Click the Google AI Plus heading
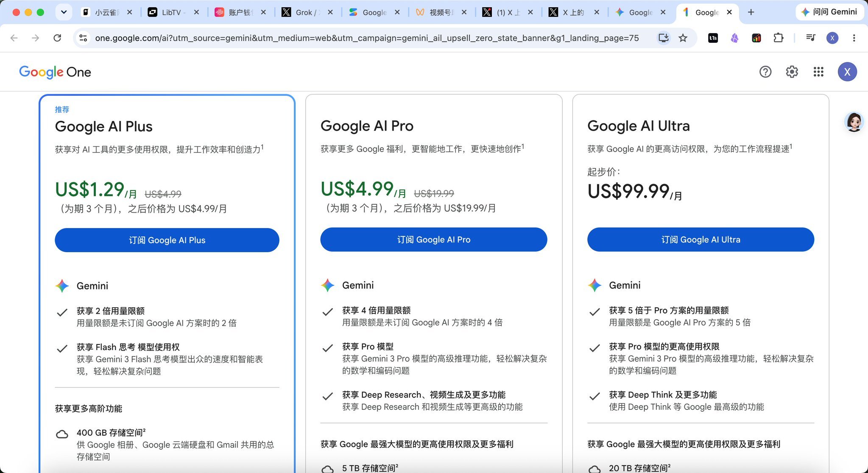This screenshot has height=473, width=868. coord(103,126)
